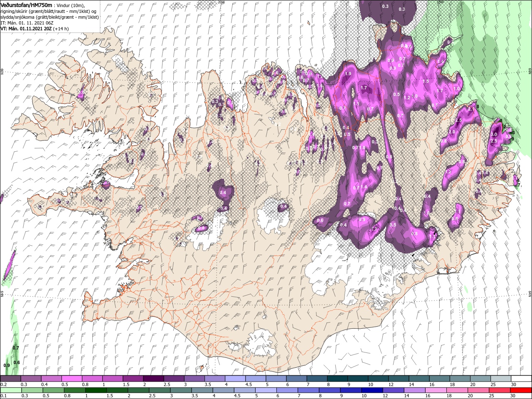Select the dark green 1 swatch in lower legend
This screenshot has width=532, height=399.
point(95,390)
